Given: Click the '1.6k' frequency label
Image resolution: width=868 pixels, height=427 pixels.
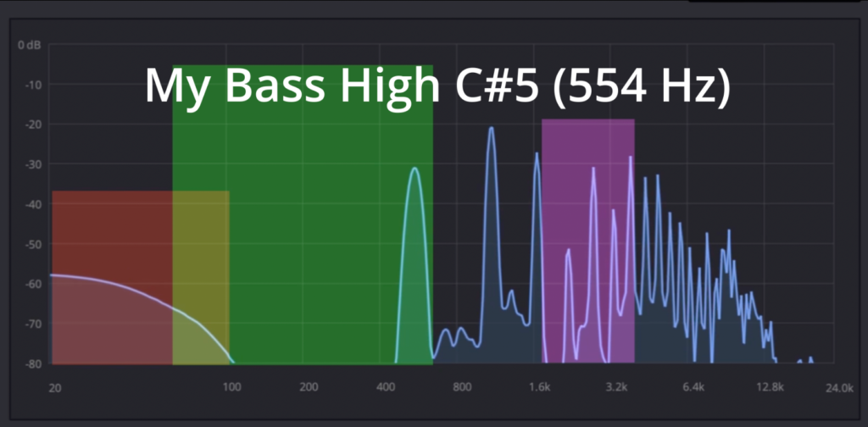Looking at the screenshot, I should (x=539, y=387).
